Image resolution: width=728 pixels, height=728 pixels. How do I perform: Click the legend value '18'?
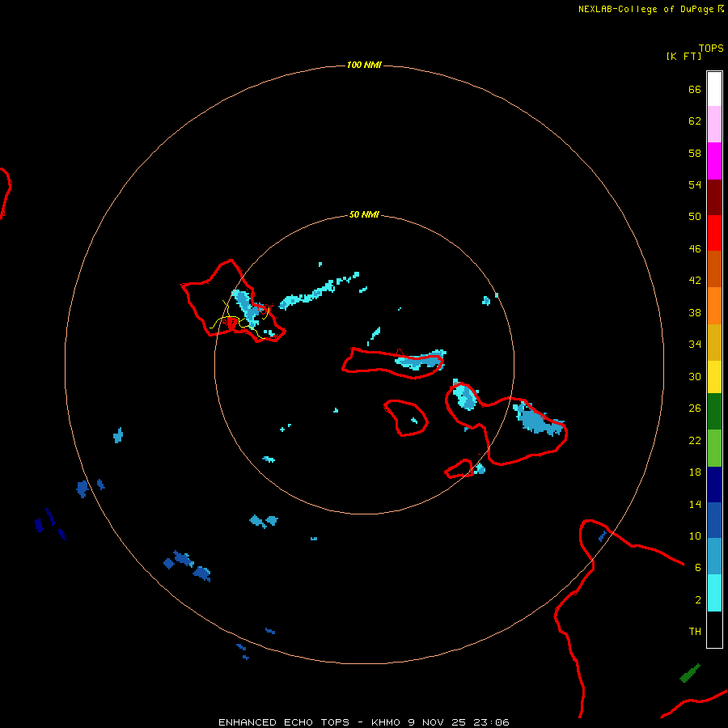coord(695,472)
